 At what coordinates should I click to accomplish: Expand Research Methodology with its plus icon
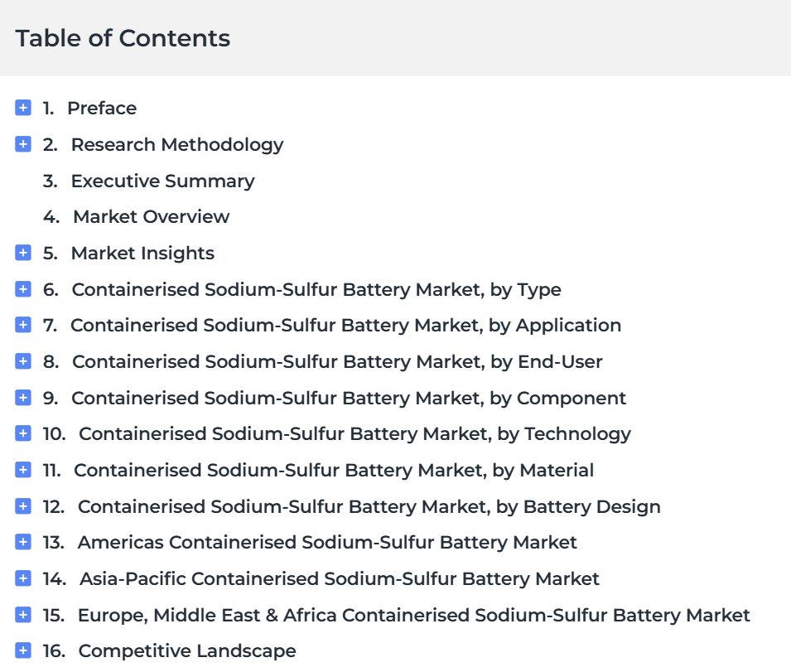click(23, 144)
